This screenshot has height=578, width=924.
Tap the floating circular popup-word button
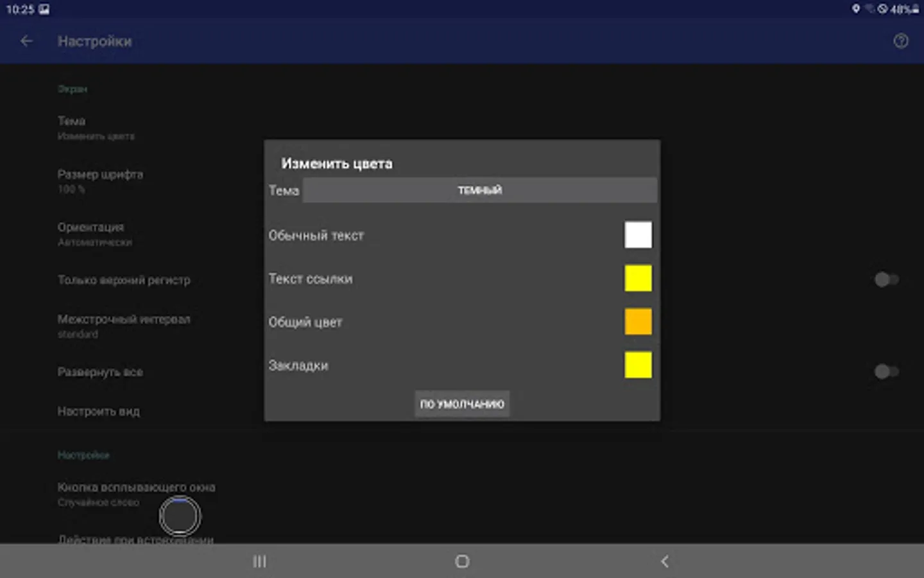[x=180, y=516]
